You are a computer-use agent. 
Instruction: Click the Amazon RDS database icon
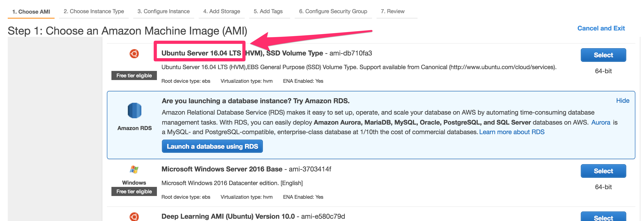click(x=134, y=110)
